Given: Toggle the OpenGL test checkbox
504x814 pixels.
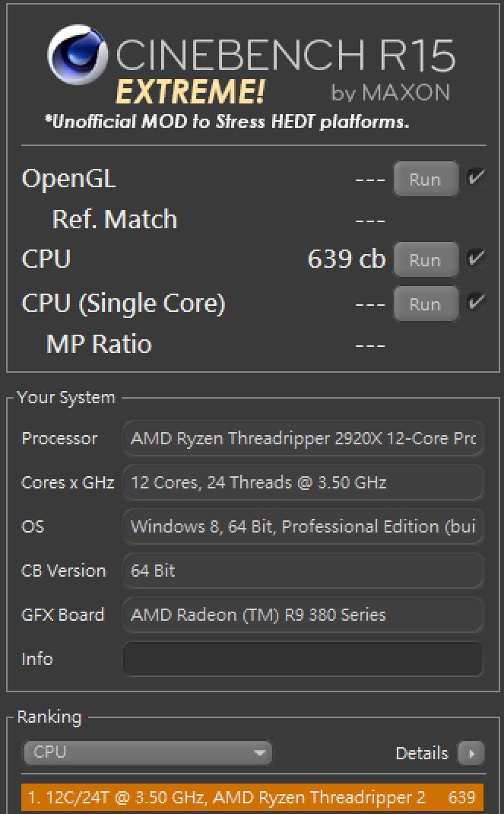Looking at the screenshot, I should point(477,179).
